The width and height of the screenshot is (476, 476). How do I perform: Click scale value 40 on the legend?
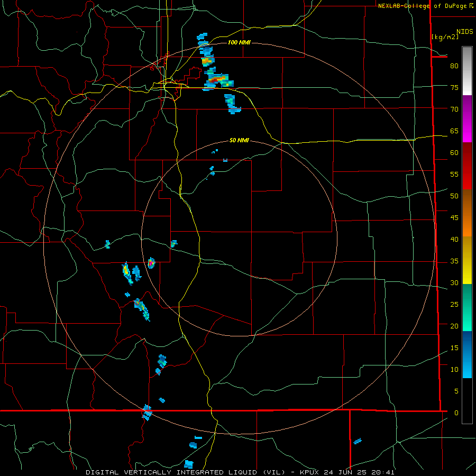[454, 239]
